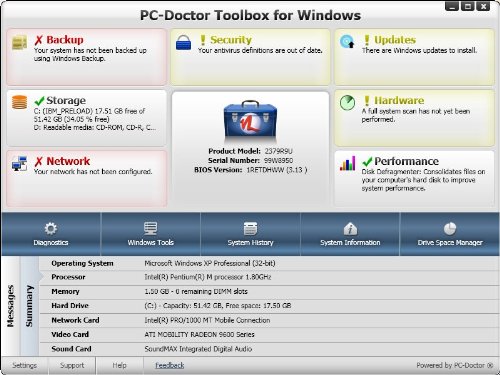Click the yellow exclamation beside Updates
The width and height of the screenshot is (500, 375).
[x=367, y=40]
